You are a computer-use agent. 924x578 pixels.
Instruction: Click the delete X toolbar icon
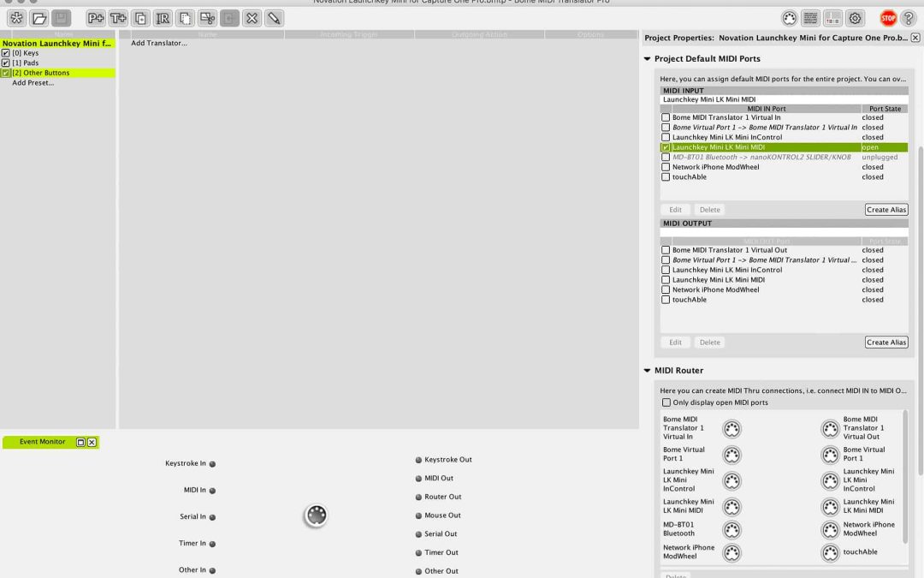(x=252, y=18)
